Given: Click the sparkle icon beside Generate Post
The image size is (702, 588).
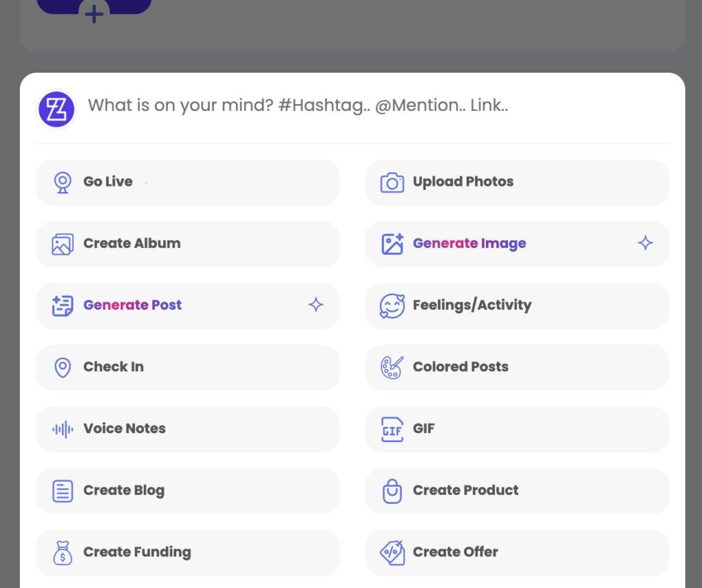Looking at the screenshot, I should [x=315, y=305].
